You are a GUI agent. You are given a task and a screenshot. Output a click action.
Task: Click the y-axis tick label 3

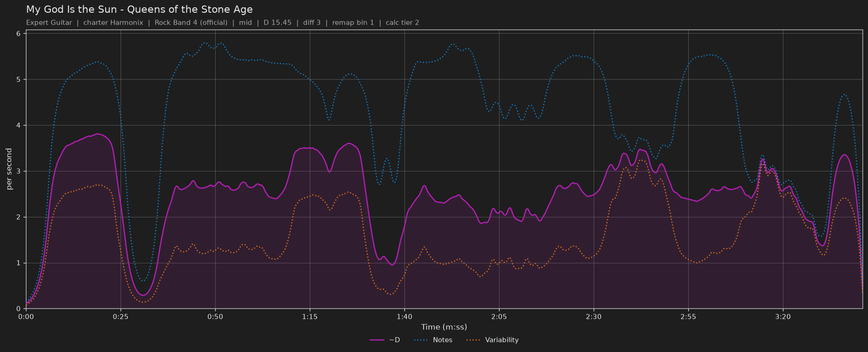pyautogui.click(x=18, y=171)
